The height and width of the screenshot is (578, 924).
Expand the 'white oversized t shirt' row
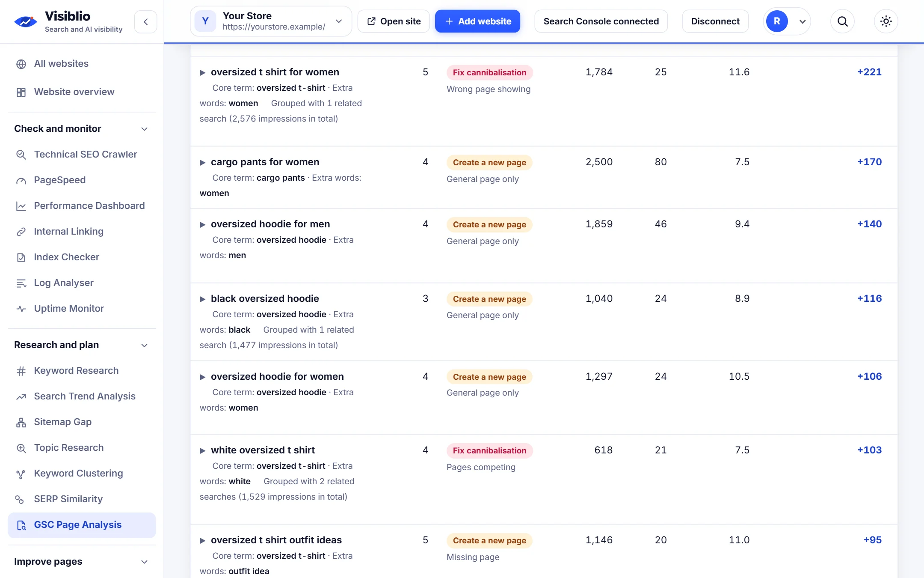[x=203, y=451]
